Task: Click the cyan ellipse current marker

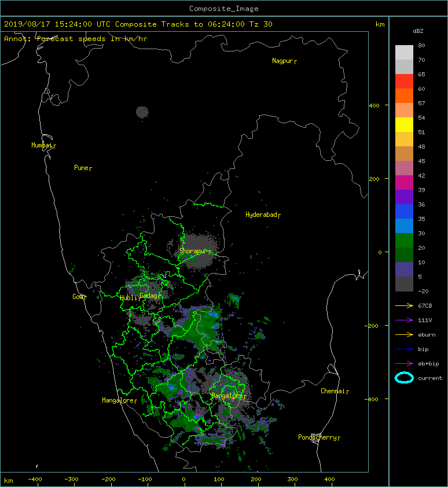Action: pyautogui.click(x=404, y=378)
